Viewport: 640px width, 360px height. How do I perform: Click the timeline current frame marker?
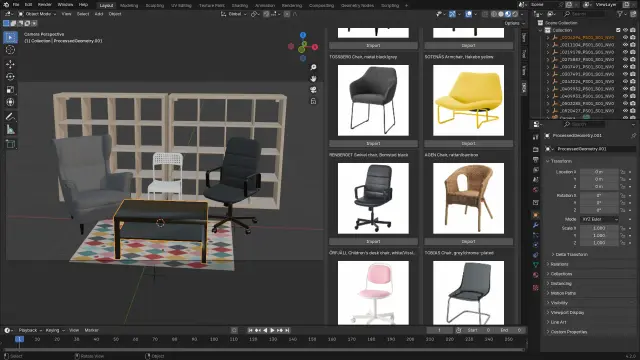pos(19,339)
